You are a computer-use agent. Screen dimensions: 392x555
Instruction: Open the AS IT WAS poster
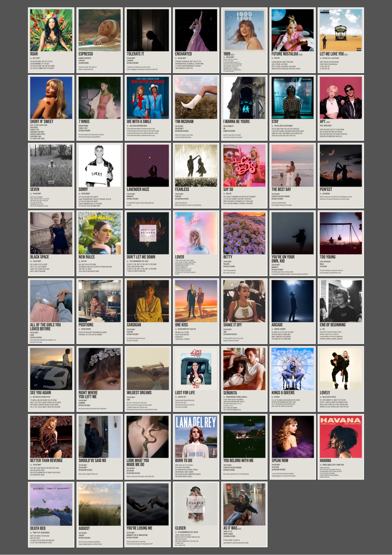244,514
